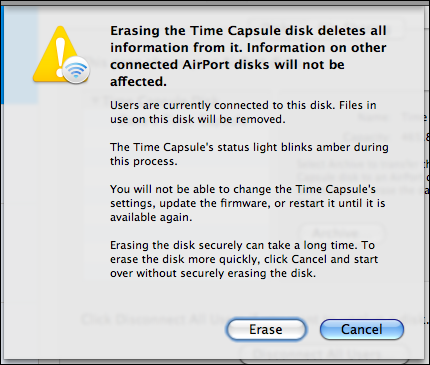The image size is (430, 365).
Task: Click the 'You will not be able to change' paragraph
Action: [248, 203]
